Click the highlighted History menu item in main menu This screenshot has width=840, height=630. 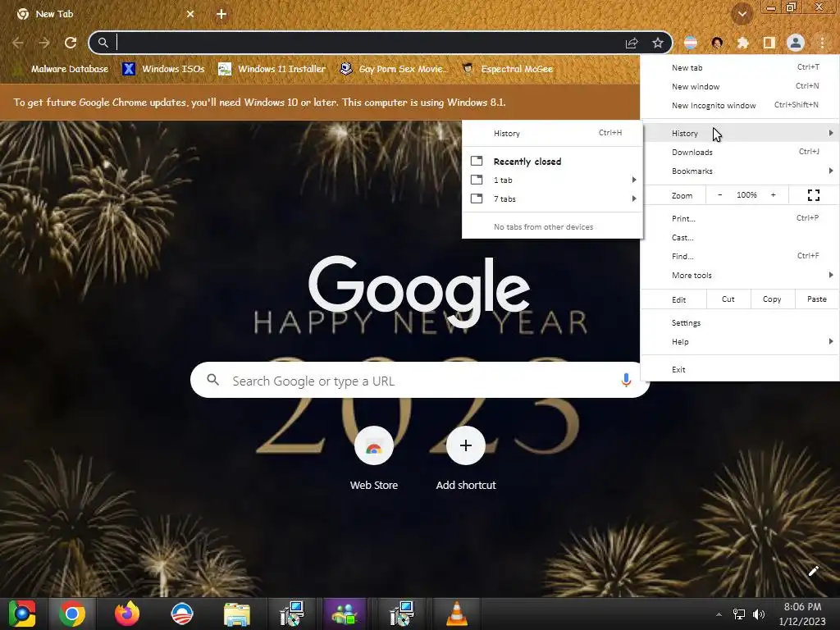(x=739, y=133)
